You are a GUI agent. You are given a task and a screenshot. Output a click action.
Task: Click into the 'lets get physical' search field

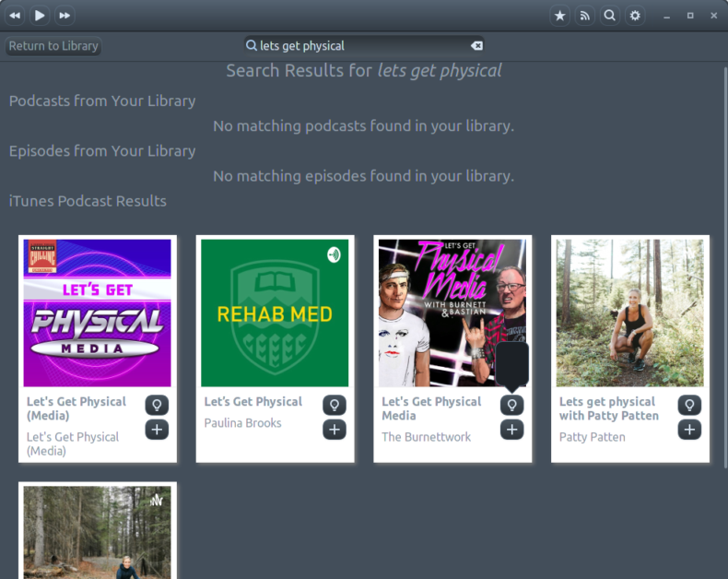click(364, 45)
